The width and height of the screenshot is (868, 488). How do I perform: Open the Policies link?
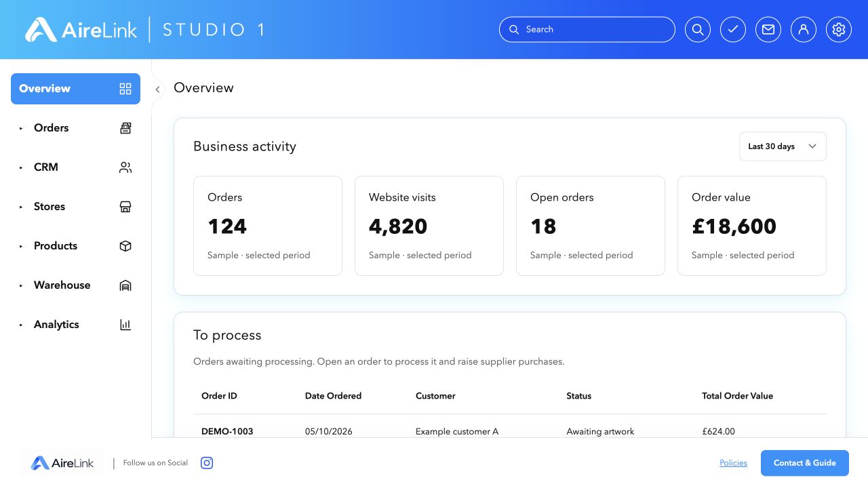[733, 463]
